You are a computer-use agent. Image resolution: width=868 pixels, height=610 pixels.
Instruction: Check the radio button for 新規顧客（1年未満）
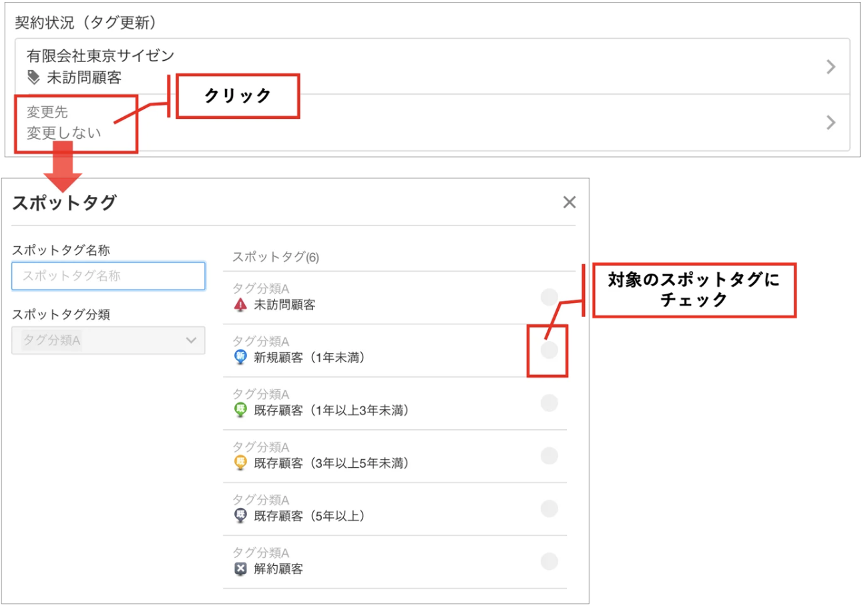(550, 350)
